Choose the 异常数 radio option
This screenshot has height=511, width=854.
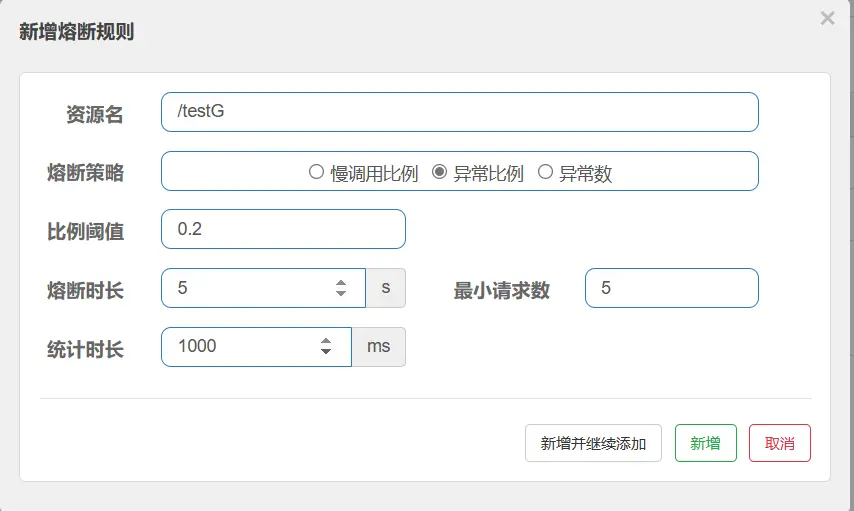[x=545, y=172]
